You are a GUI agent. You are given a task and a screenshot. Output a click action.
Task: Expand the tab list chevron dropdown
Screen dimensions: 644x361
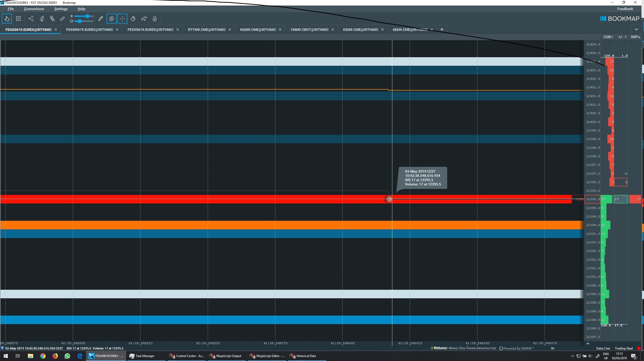tap(636, 30)
